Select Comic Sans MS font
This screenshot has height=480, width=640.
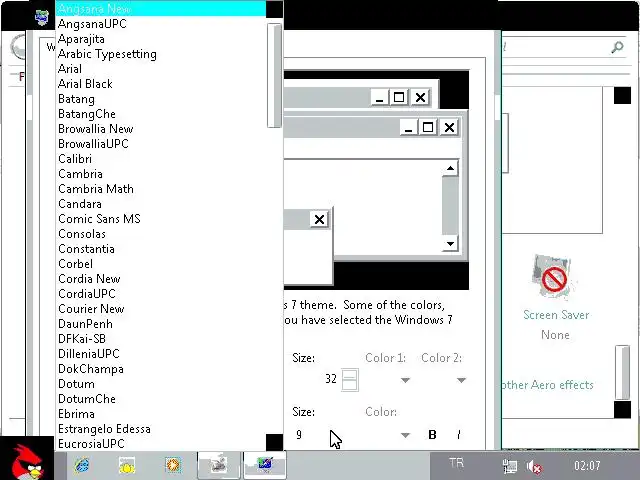point(161,219)
